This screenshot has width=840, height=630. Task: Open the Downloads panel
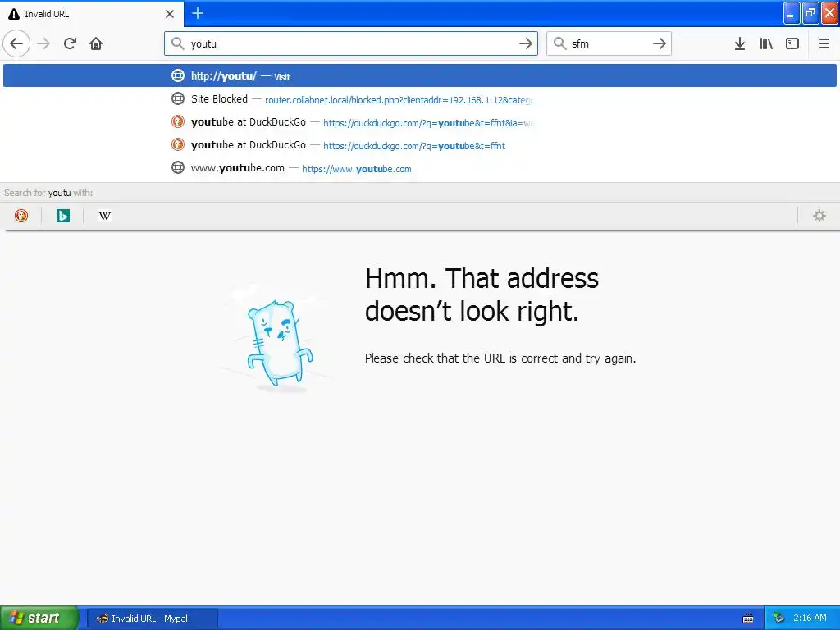point(740,43)
